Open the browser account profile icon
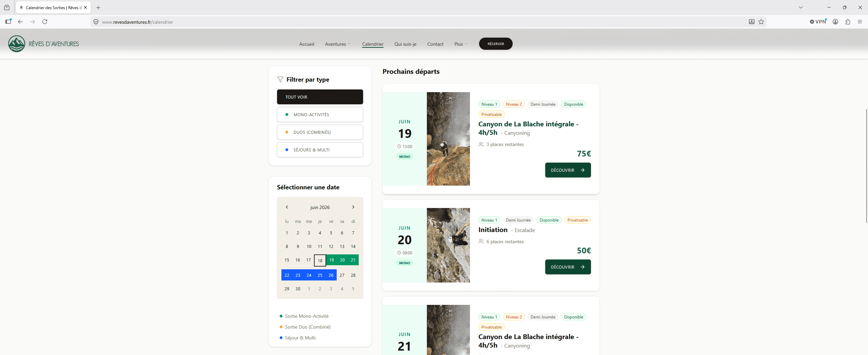 (x=835, y=22)
